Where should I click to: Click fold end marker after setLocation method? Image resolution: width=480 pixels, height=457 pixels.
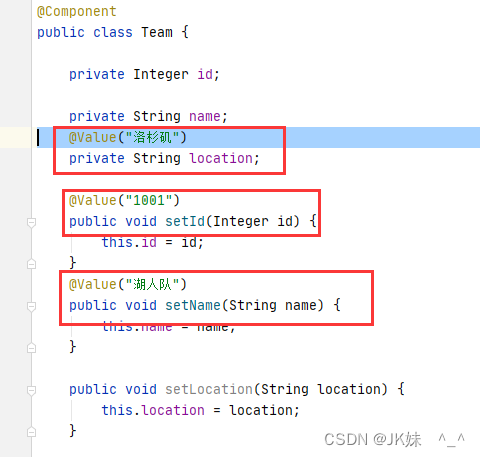[x=31, y=432]
